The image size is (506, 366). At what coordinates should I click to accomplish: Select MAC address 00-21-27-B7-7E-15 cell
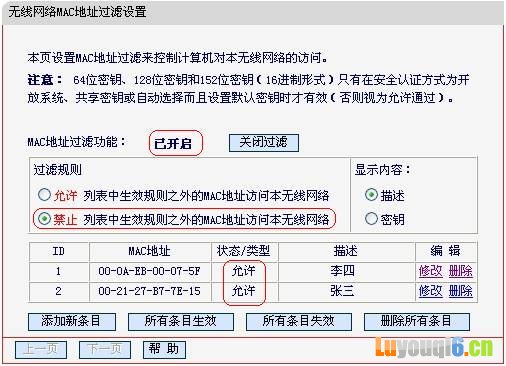click(150, 291)
